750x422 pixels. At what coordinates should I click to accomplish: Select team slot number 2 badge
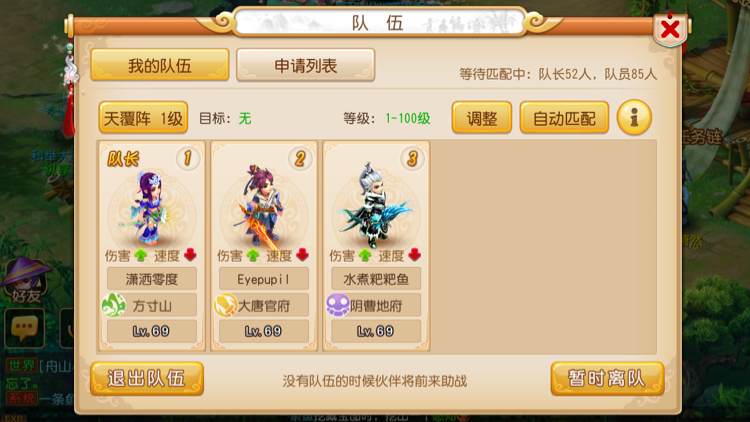point(300,158)
